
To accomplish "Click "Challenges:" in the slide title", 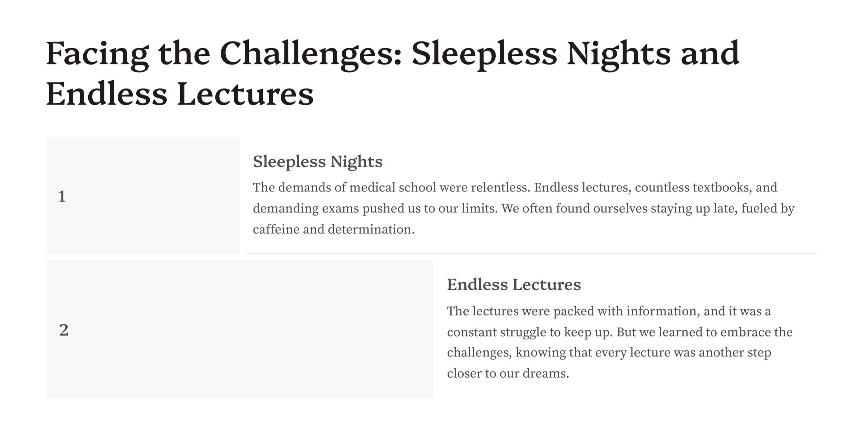I will 311,54.
